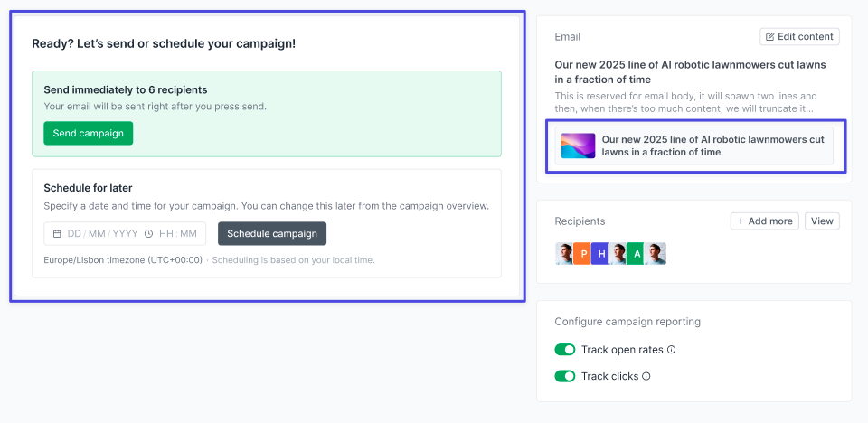Click the email preview card headline text
This screenshot has width=868, height=423.
712,146
